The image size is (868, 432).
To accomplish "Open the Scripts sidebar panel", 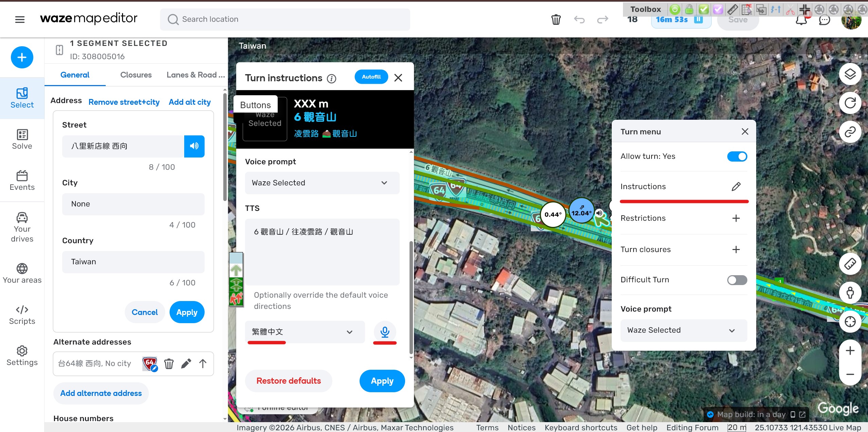I will [x=22, y=315].
